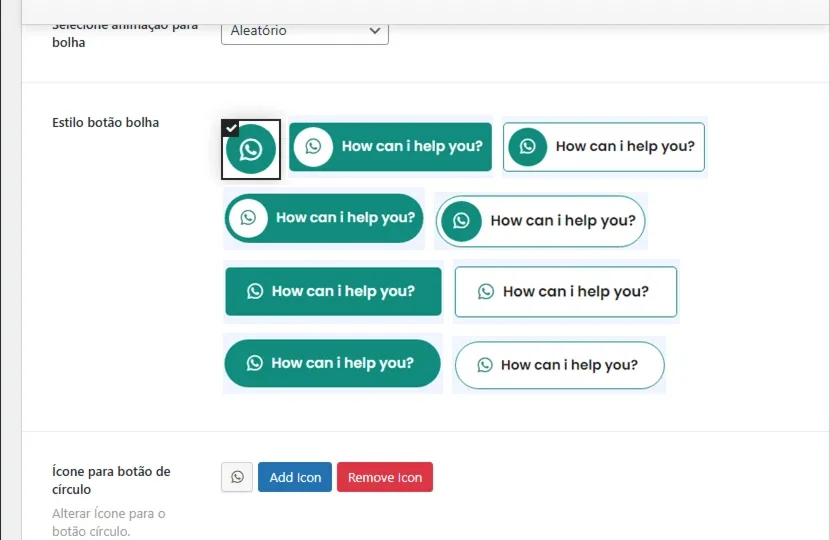This screenshot has height=540, width=830.
Task: Click the checkmark on the selected bubble style
Action: click(231, 128)
